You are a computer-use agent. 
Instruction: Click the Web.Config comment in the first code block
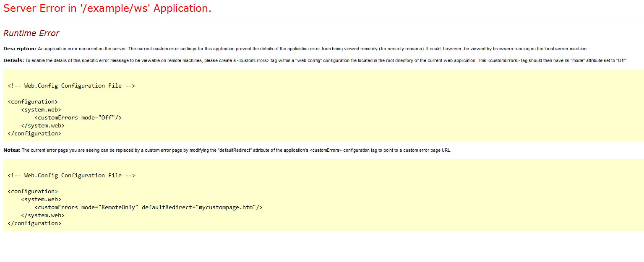tap(71, 86)
